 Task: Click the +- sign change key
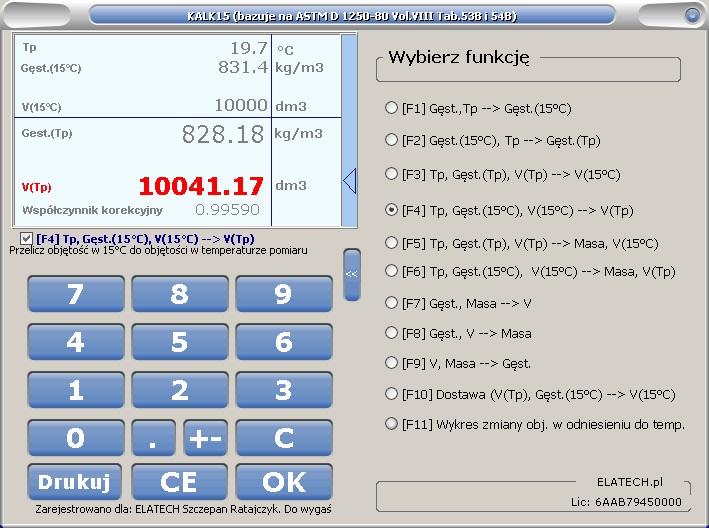click(206, 438)
